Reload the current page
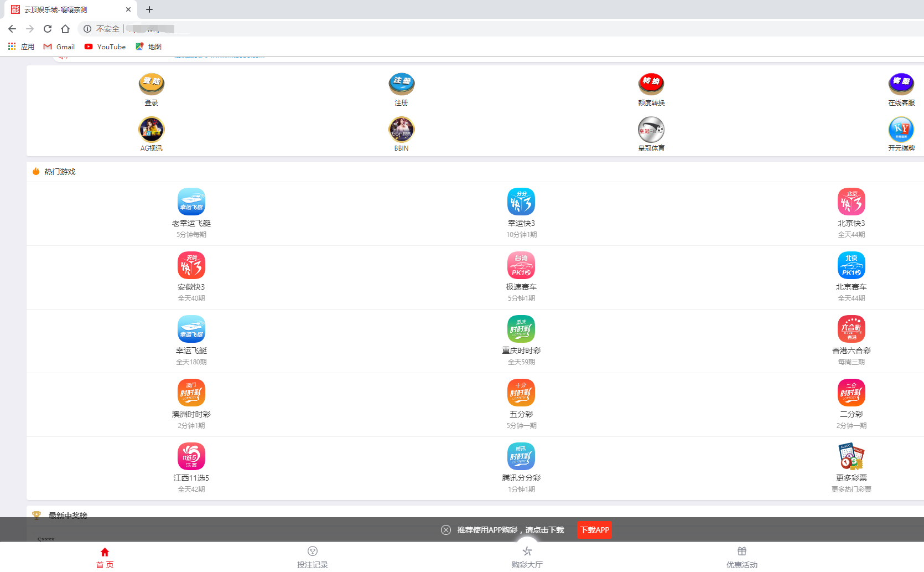924x572 pixels. 48,29
